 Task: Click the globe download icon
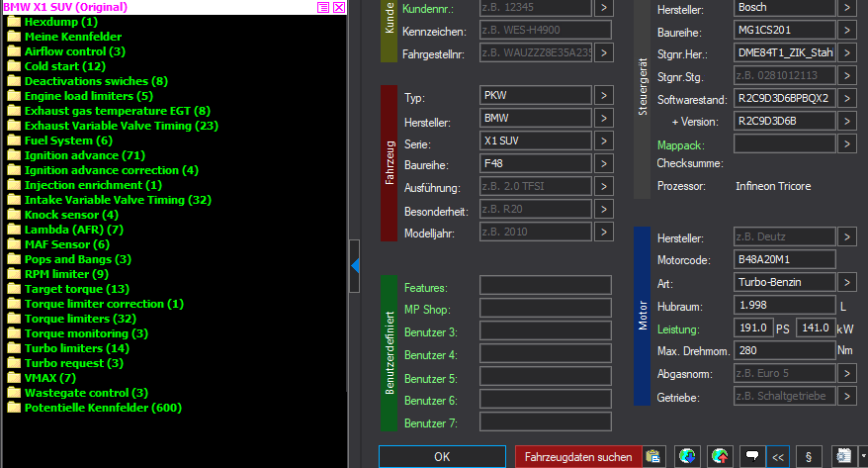coord(687,456)
